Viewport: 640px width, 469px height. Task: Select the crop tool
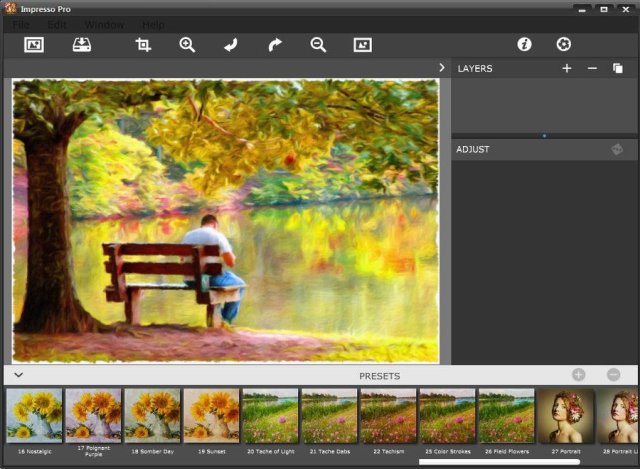(143, 45)
